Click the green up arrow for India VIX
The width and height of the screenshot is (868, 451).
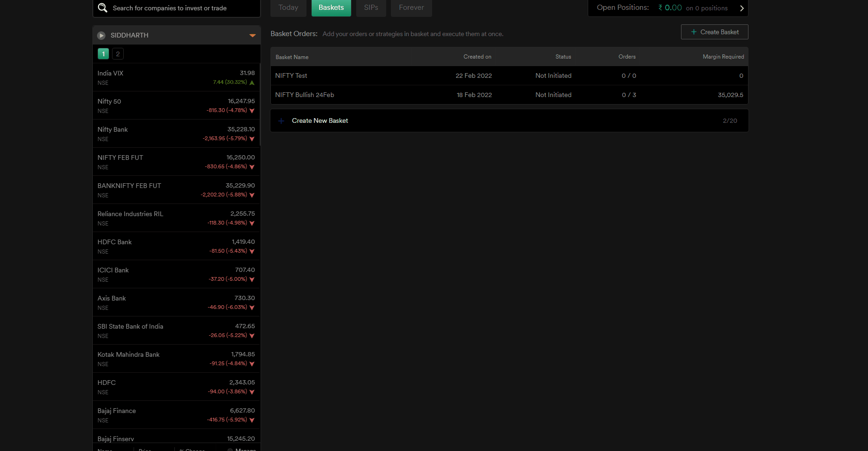[252, 83]
